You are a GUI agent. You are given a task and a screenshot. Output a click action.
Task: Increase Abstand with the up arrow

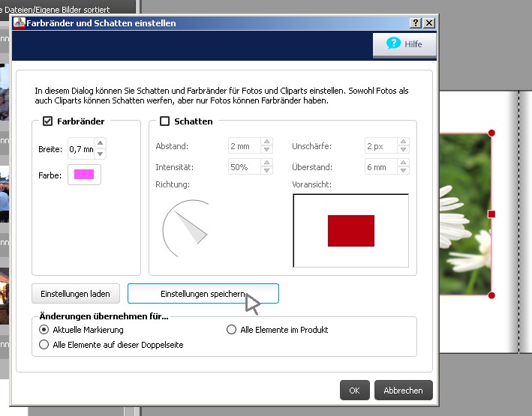click(x=266, y=142)
